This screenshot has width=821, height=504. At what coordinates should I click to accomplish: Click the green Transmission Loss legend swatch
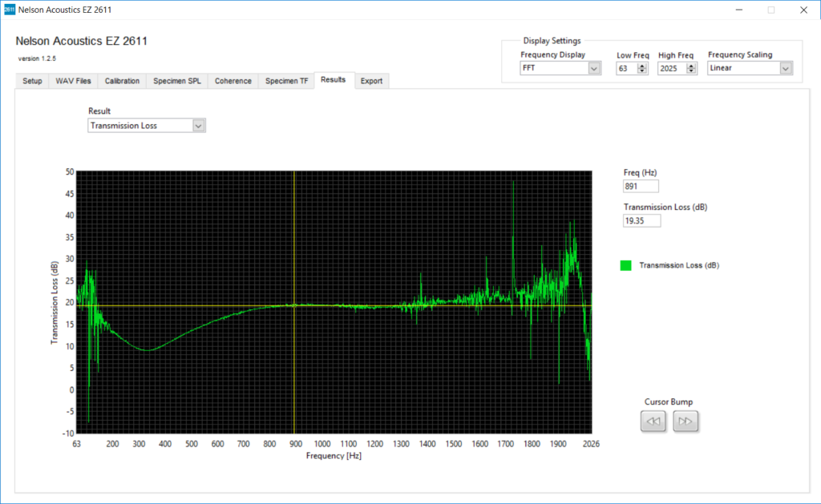625,264
